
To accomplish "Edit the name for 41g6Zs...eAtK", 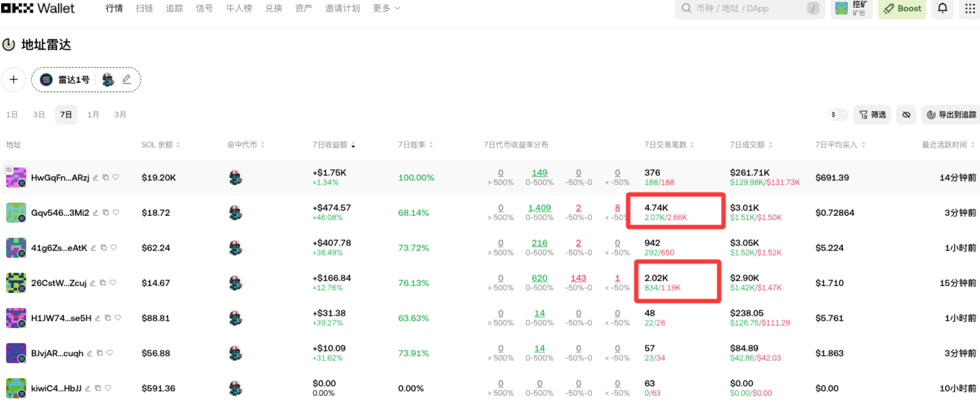I will [x=93, y=248].
